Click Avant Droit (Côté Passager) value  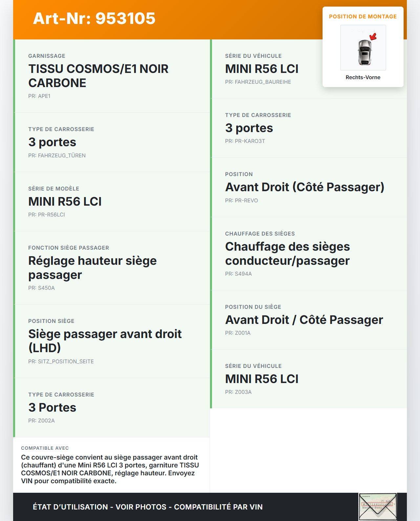[x=304, y=187]
